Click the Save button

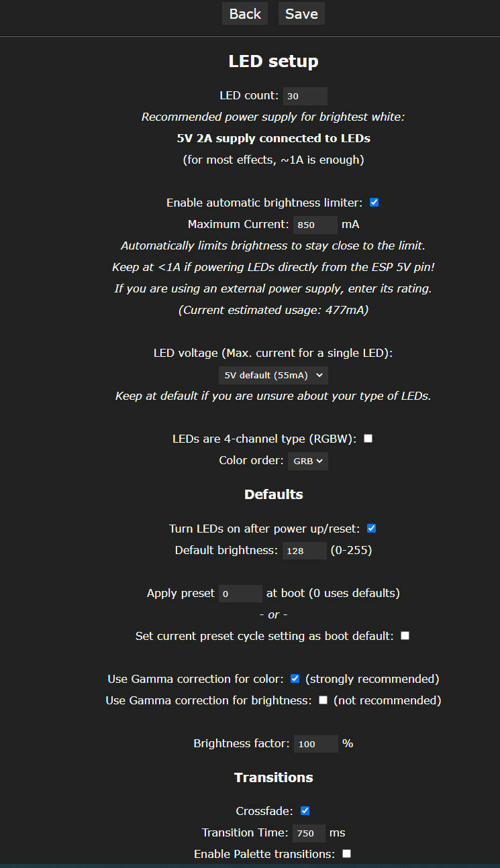[301, 13]
